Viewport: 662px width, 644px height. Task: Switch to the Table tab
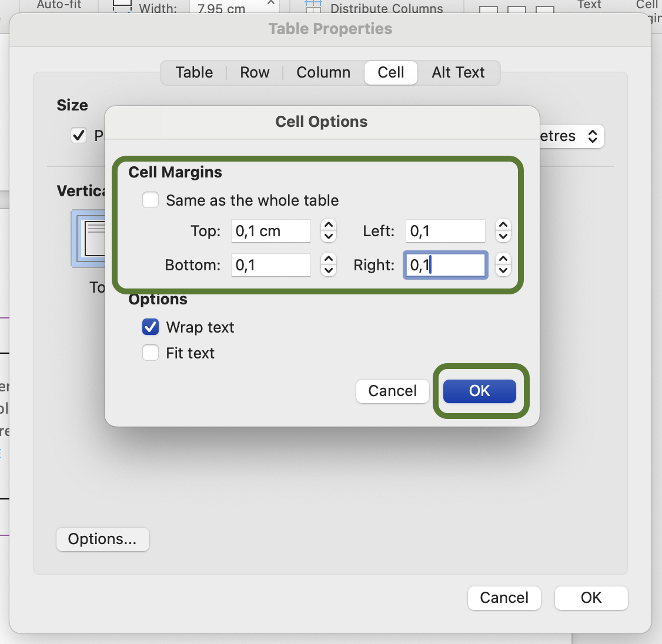[194, 73]
